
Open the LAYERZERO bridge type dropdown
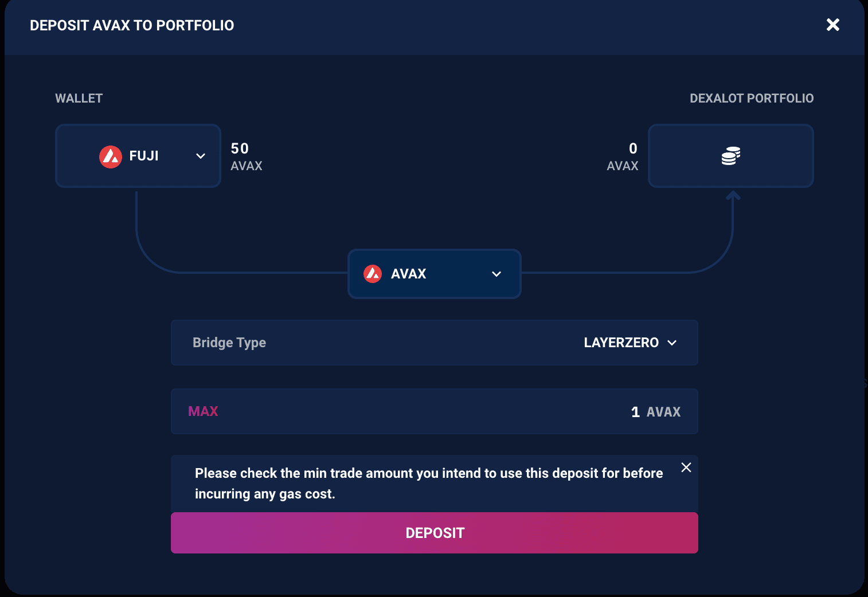pyautogui.click(x=621, y=343)
